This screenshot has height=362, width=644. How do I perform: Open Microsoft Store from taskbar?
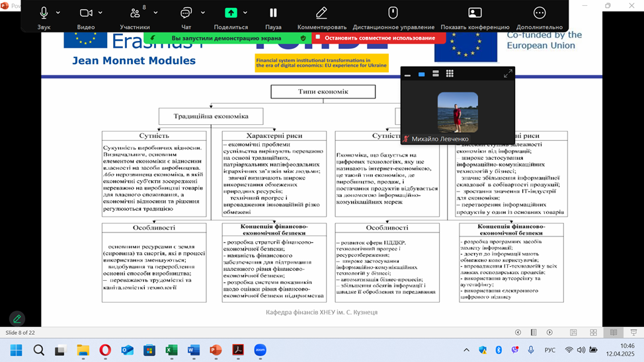(x=149, y=350)
